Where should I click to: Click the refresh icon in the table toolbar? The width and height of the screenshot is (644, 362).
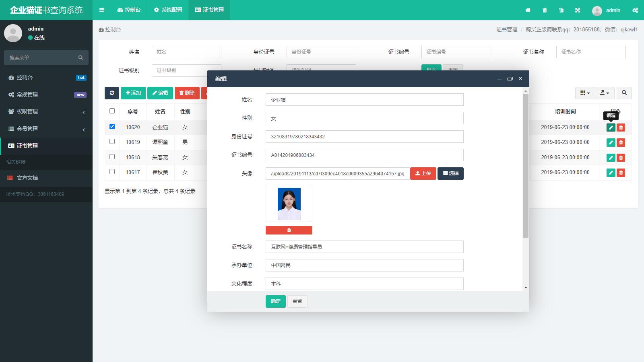point(111,93)
